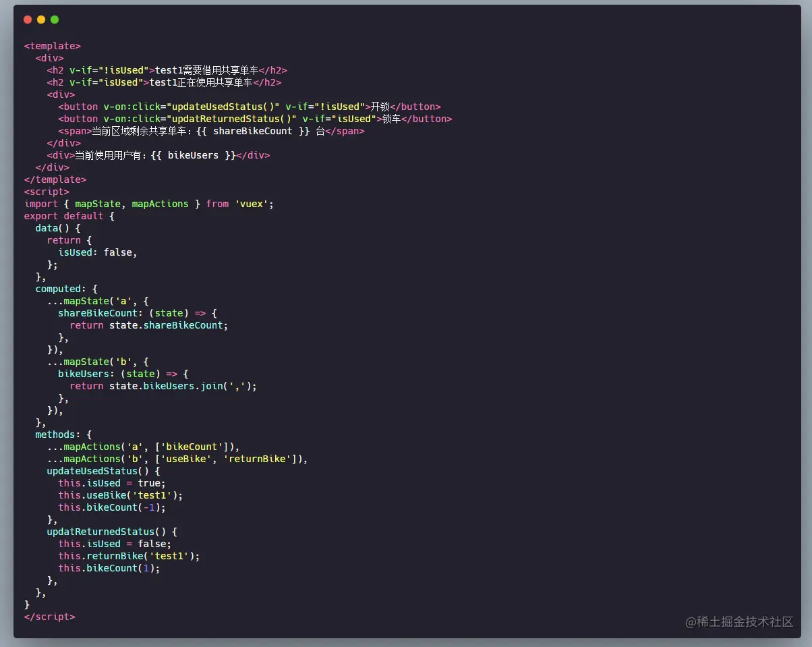Click the red close dot

[x=28, y=20]
